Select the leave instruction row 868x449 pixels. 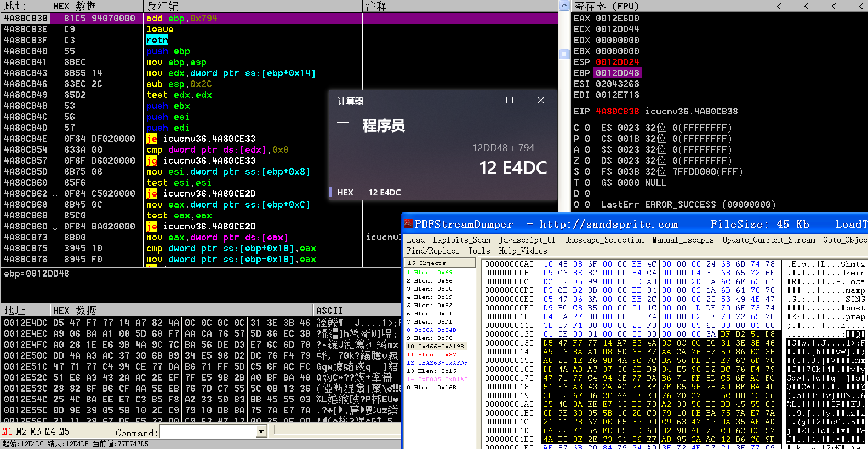point(279,29)
